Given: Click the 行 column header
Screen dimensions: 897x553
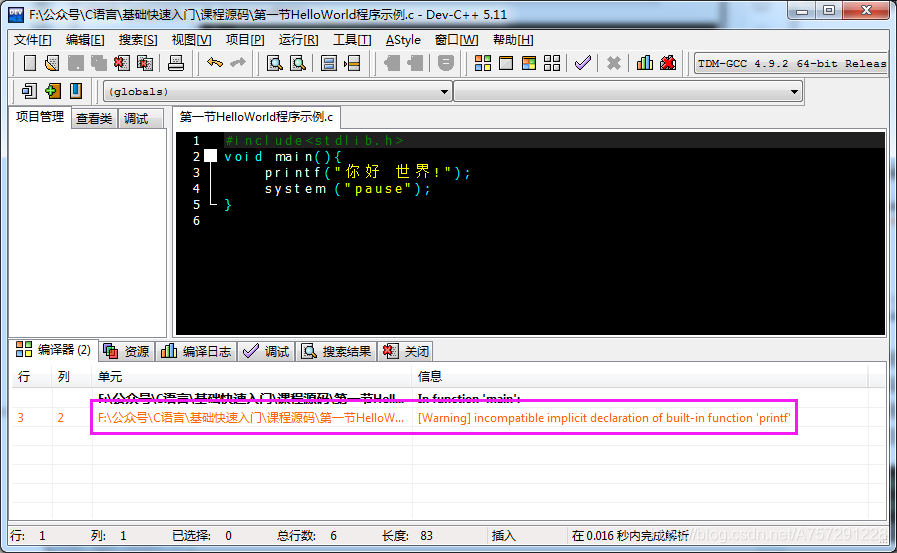Looking at the screenshot, I should (31, 376).
